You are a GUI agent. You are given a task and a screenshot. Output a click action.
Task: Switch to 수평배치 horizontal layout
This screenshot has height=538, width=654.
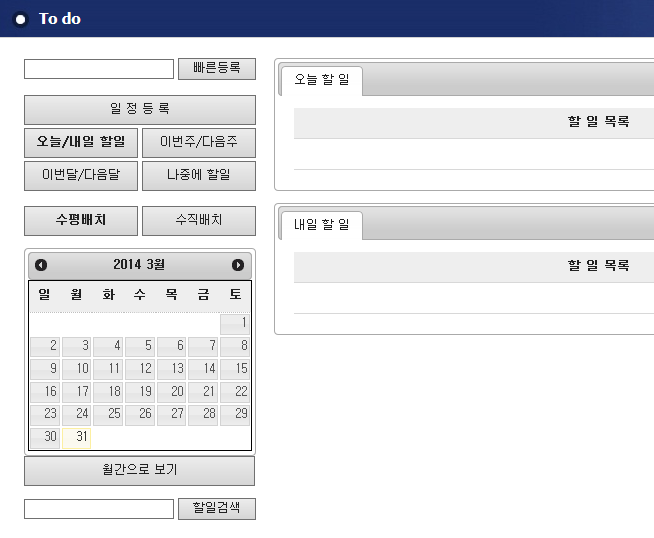[x=81, y=220]
